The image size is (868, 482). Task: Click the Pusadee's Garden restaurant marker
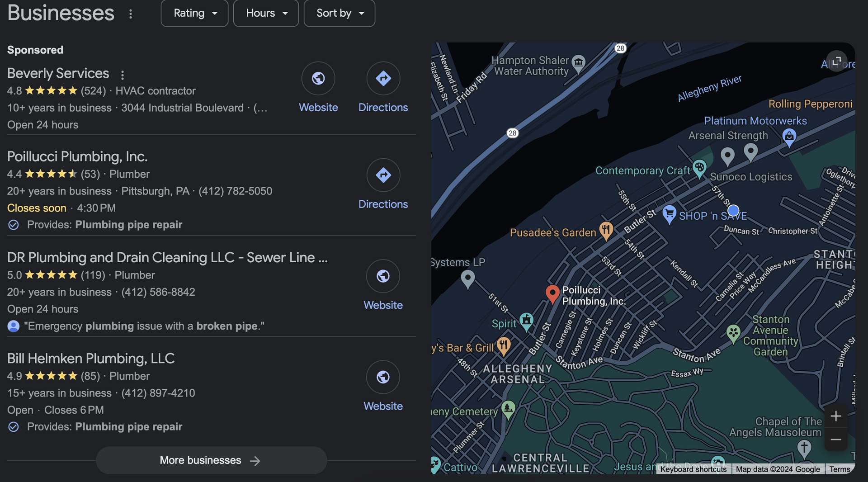[606, 231]
